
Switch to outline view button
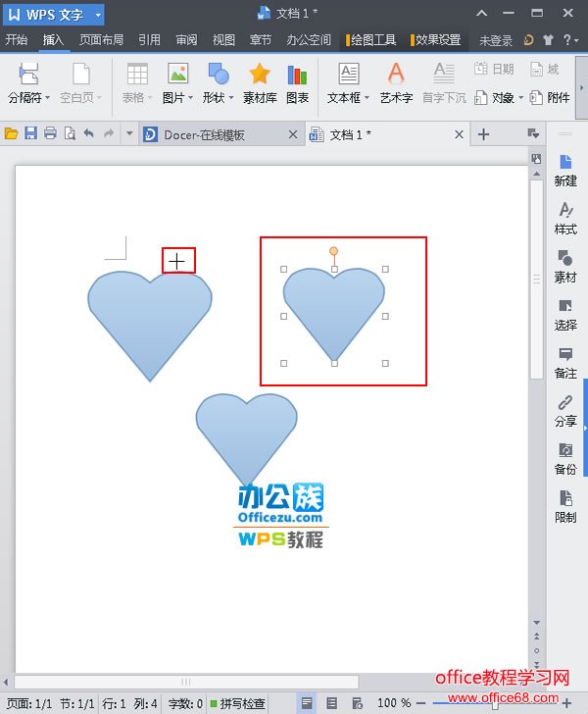point(332,703)
